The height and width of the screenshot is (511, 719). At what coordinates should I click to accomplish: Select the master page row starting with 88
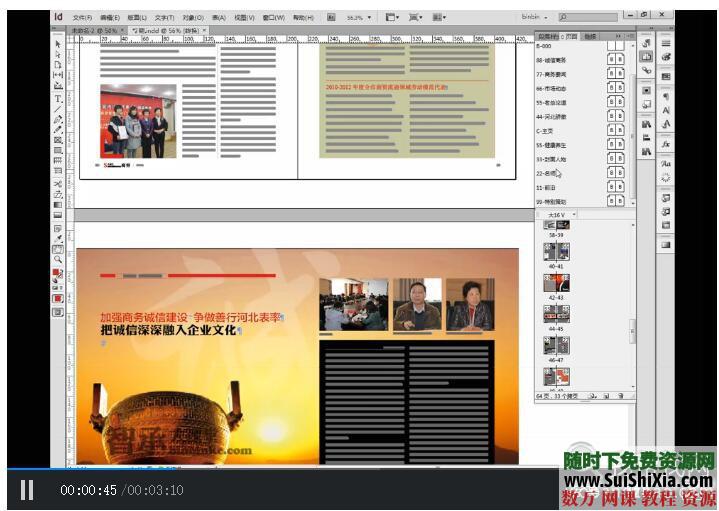(x=581, y=60)
